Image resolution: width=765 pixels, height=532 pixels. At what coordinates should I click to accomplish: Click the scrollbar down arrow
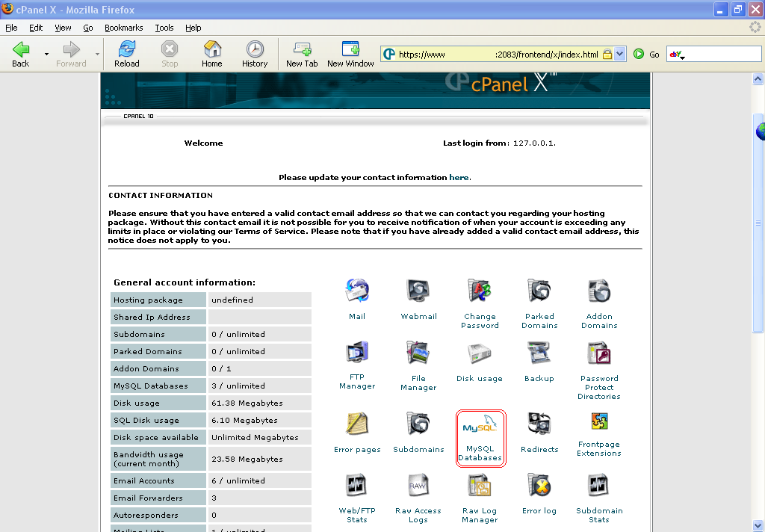(758, 526)
